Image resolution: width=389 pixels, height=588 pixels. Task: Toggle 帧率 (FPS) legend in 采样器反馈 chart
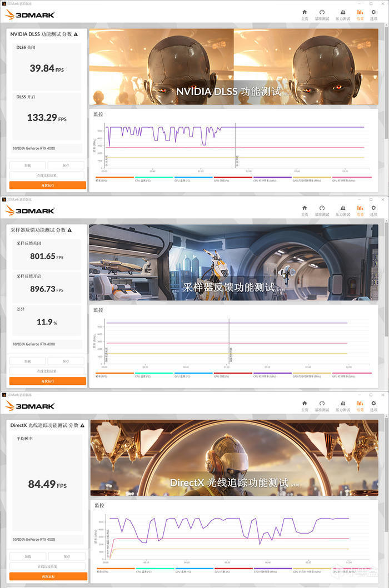point(114,375)
